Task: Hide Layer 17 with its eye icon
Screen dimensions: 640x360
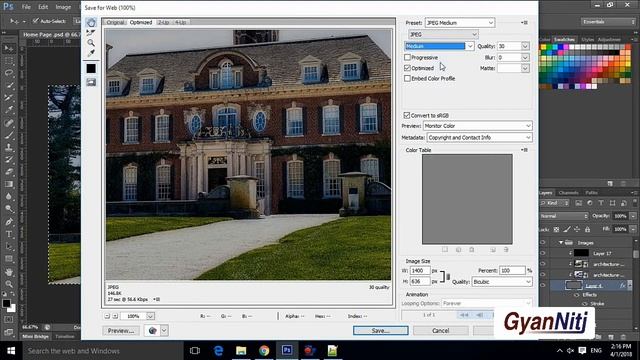Action: pyautogui.click(x=543, y=253)
